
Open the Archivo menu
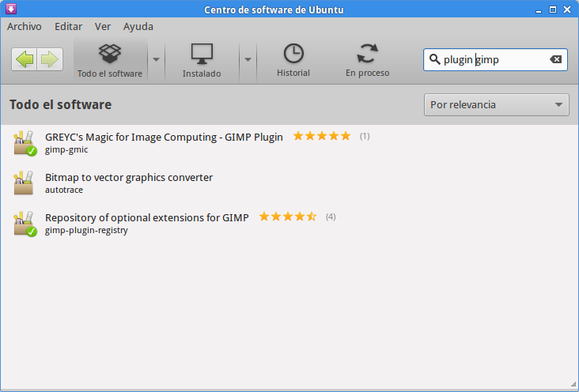click(24, 26)
